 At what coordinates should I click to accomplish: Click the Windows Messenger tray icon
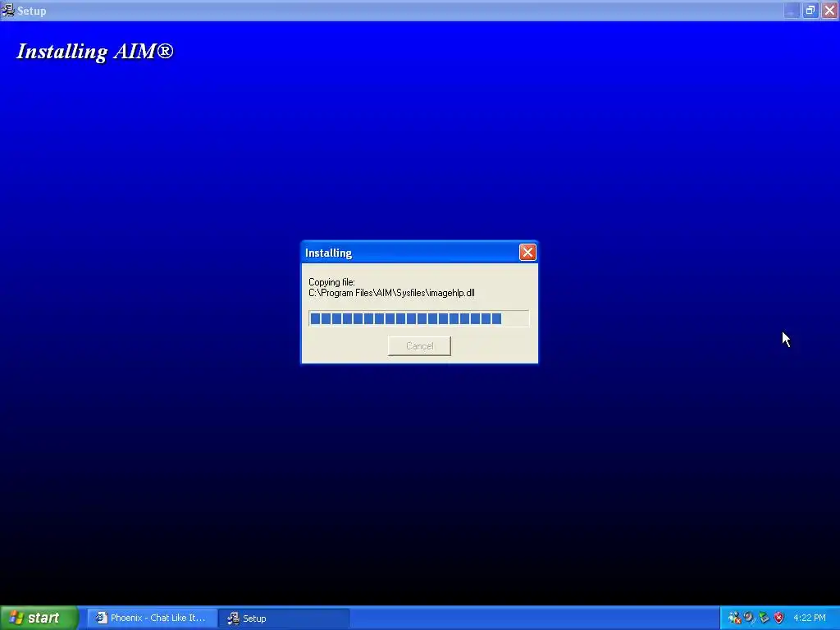734,618
